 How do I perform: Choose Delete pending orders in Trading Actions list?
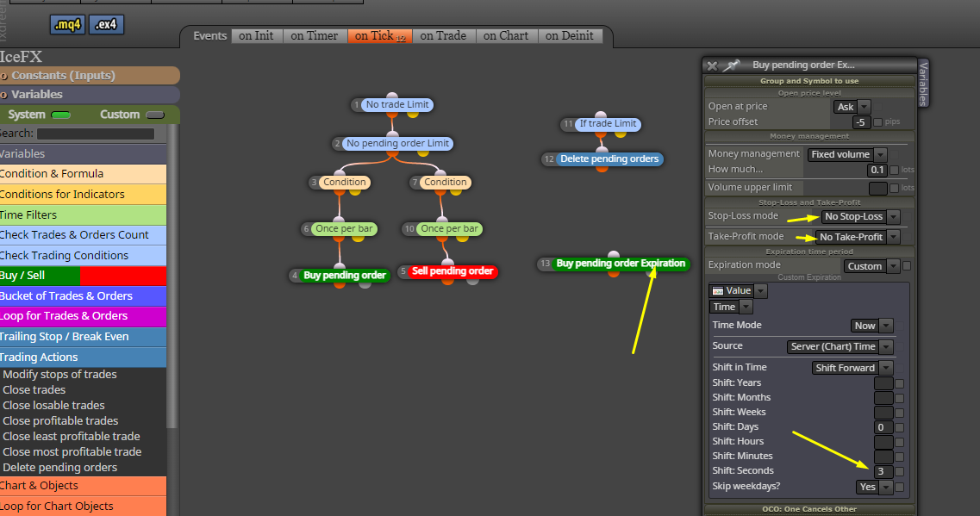[x=60, y=468]
